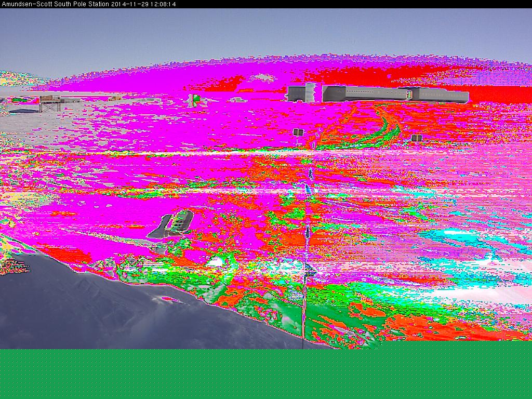
Task: Click the bright red area right of station
Action: tap(499, 95)
